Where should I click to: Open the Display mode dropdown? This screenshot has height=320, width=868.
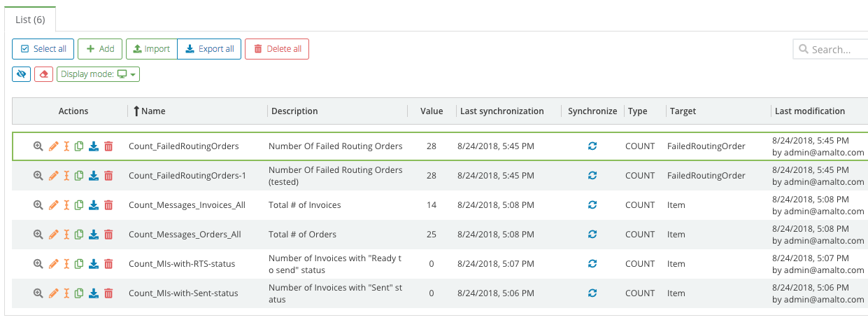tap(98, 74)
